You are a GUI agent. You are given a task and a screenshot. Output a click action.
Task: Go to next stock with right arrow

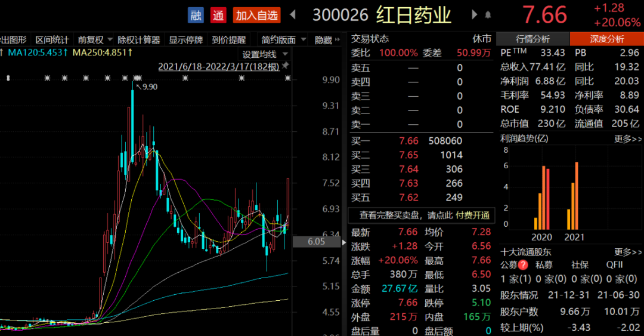(x=475, y=15)
